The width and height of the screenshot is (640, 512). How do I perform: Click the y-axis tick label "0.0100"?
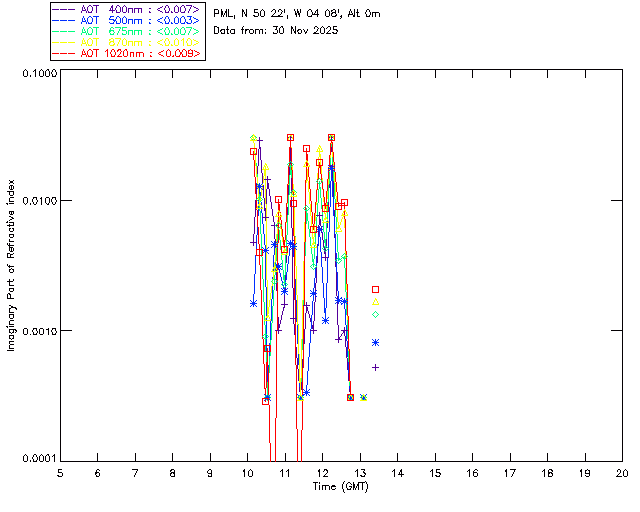40,200
